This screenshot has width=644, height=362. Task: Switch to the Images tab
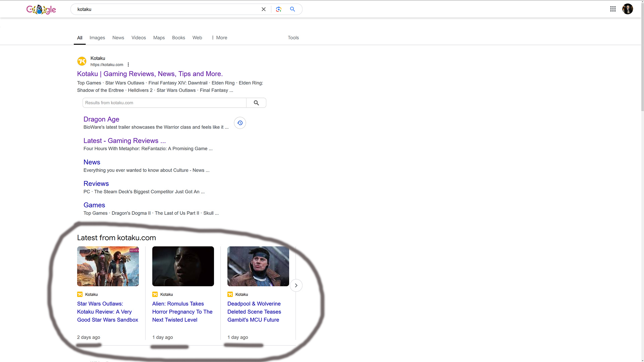click(x=97, y=38)
